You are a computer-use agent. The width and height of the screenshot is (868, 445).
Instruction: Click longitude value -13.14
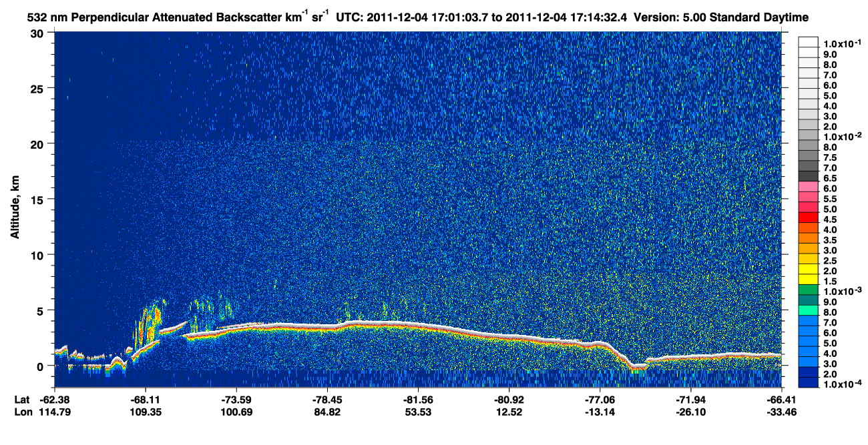(600, 412)
